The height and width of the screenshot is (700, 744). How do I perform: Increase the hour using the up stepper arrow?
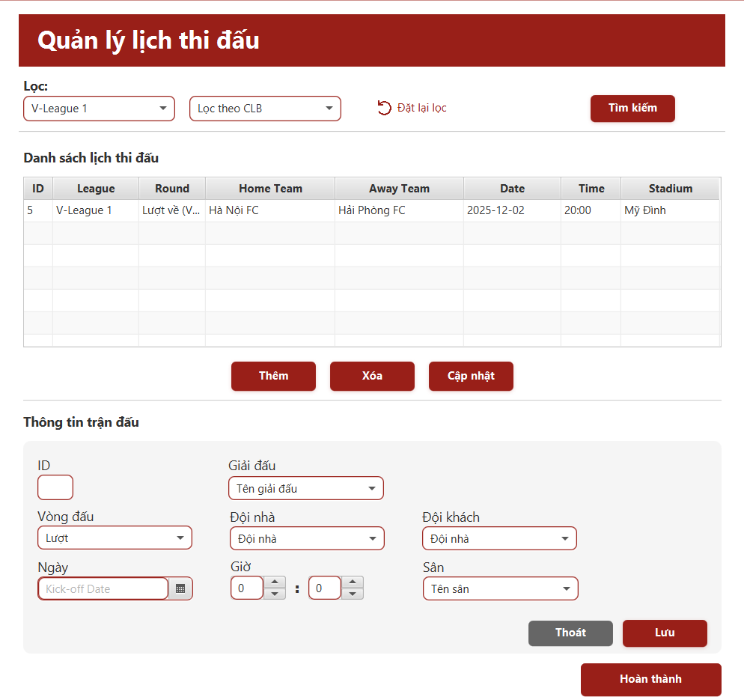tap(275, 583)
